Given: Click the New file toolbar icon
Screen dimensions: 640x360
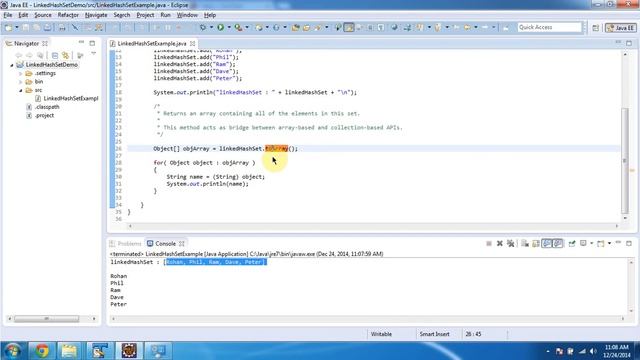Looking at the screenshot, I should (x=8, y=27).
